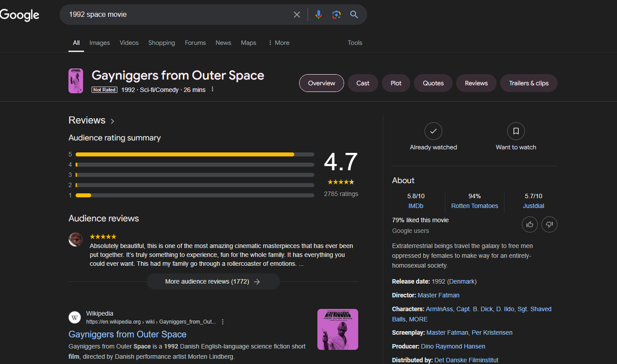Open Director Master Fatman link
Image resolution: width=617 pixels, height=364 pixels.
(x=439, y=295)
